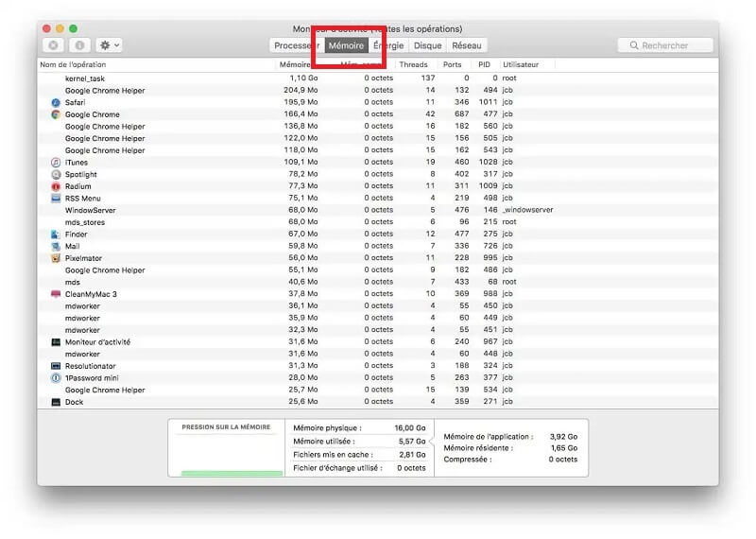Click the Fichiers mis en cache value

pyautogui.click(x=412, y=455)
